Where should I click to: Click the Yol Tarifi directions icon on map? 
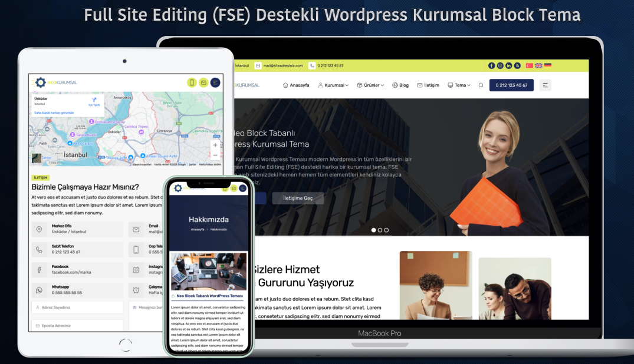coord(94,101)
